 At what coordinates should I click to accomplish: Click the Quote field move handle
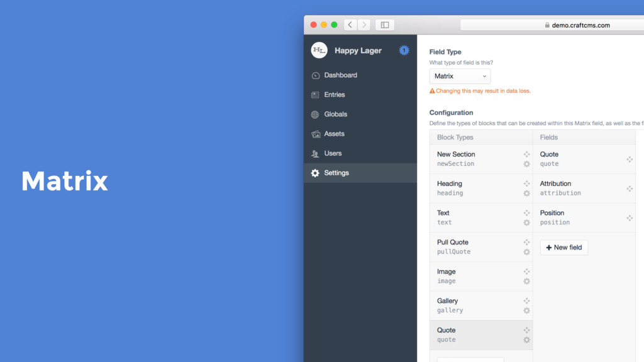[629, 159]
